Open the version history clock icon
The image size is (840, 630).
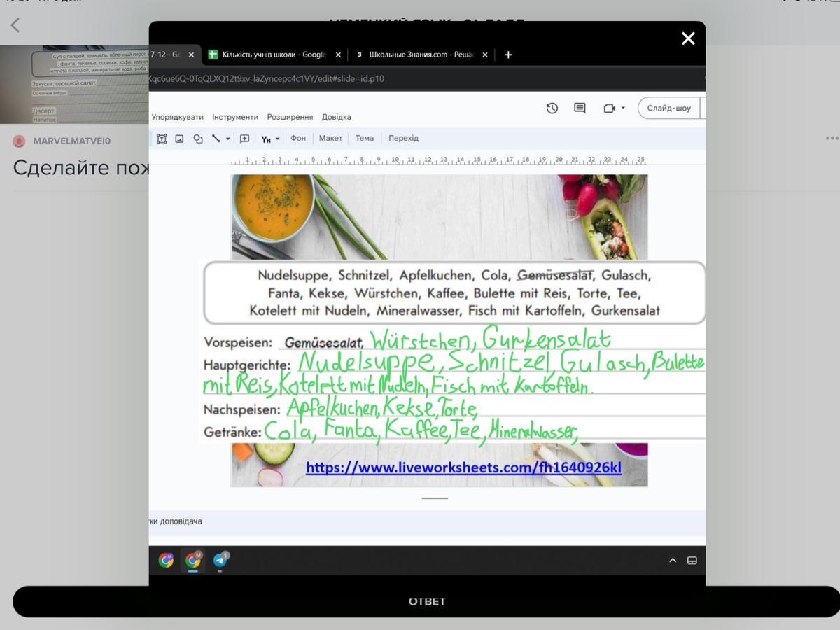(x=552, y=108)
